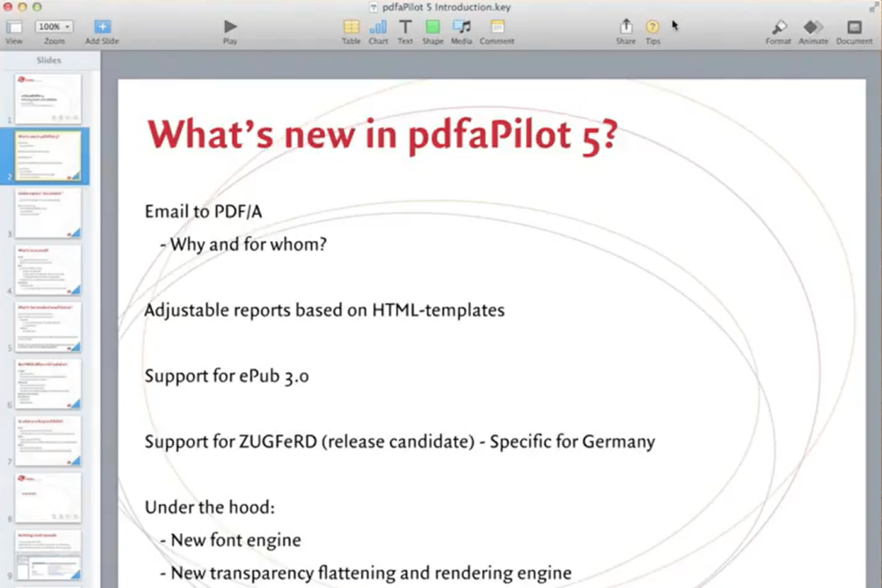This screenshot has width=882, height=588.
Task: Insert a Table from the toolbar
Action: click(x=351, y=27)
